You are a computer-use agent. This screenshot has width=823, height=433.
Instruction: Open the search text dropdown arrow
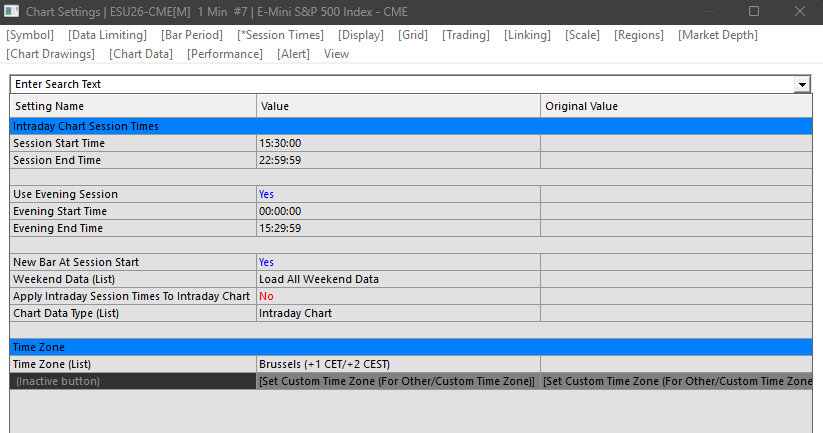pyautogui.click(x=802, y=85)
